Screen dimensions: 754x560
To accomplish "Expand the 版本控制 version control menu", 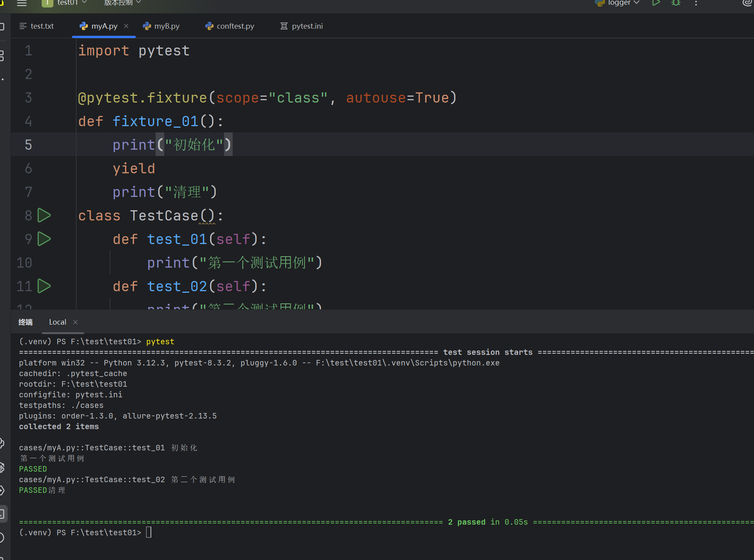I will pos(122,3).
